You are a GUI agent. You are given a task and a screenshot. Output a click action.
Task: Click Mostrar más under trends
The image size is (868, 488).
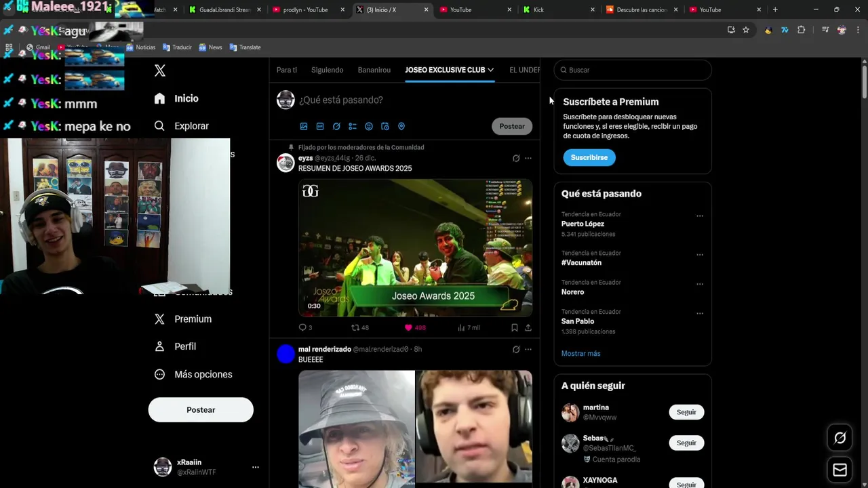pyautogui.click(x=580, y=354)
